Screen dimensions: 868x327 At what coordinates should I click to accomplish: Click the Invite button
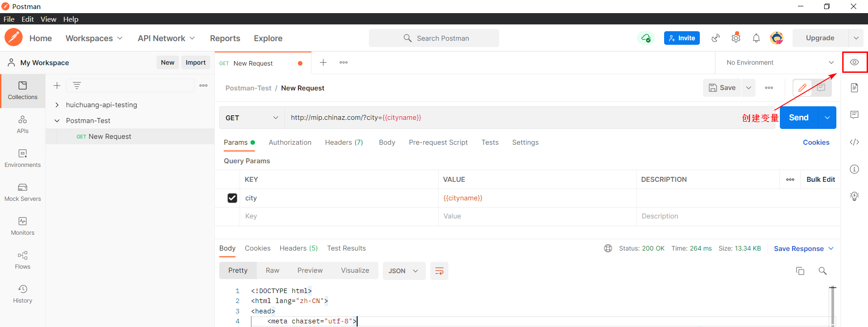pos(682,38)
